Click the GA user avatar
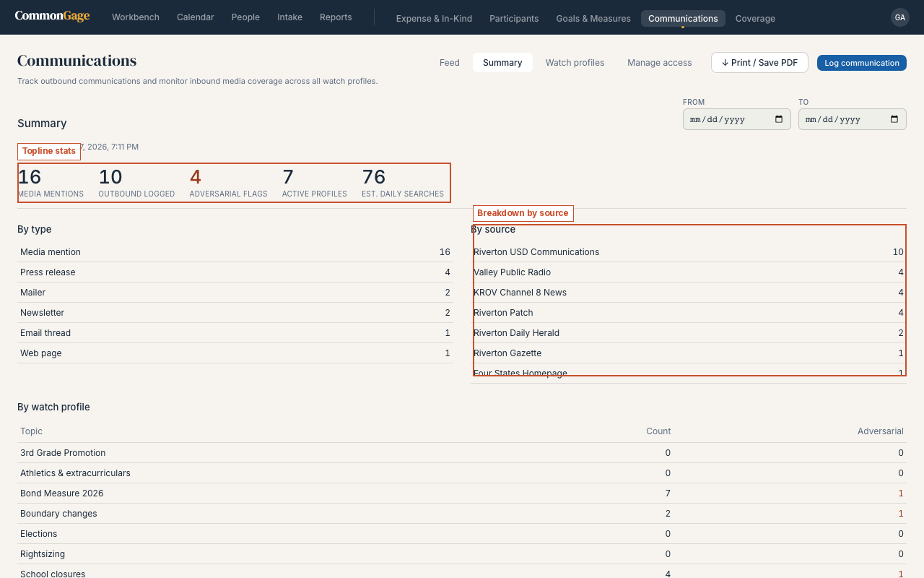 tap(899, 17)
